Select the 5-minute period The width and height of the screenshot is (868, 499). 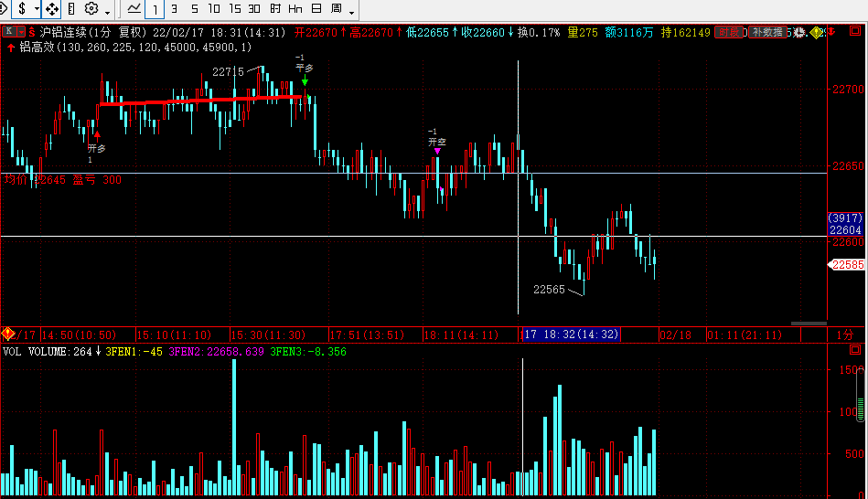click(x=194, y=9)
